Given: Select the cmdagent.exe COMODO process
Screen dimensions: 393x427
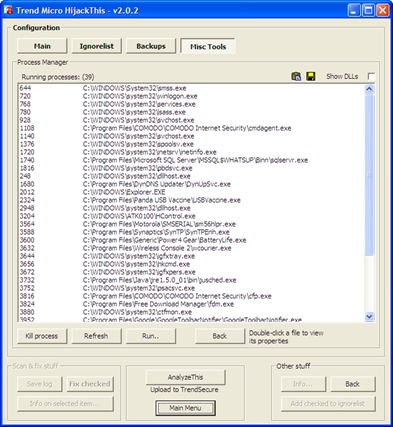Looking at the screenshot, I should [x=192, y=128].
